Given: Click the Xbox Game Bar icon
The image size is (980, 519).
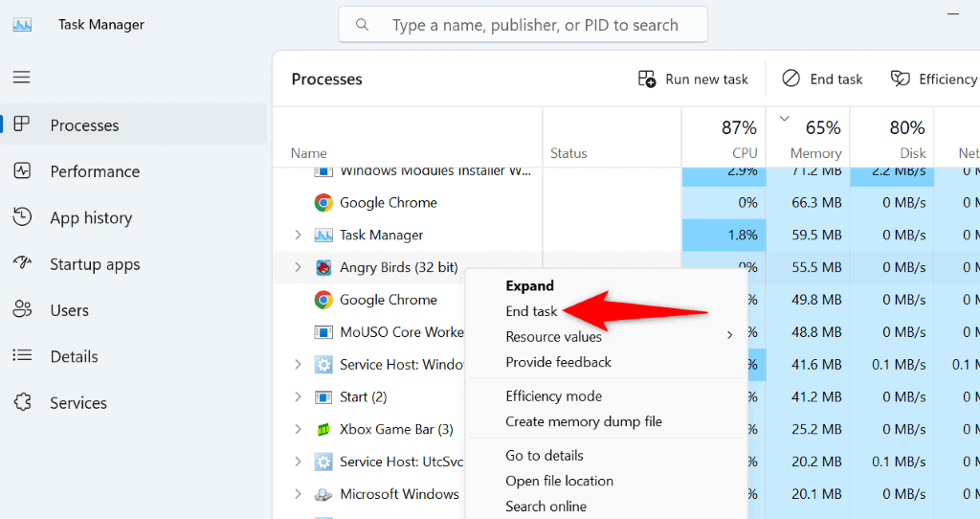Looking at the screenshot, I should point(323,429).
